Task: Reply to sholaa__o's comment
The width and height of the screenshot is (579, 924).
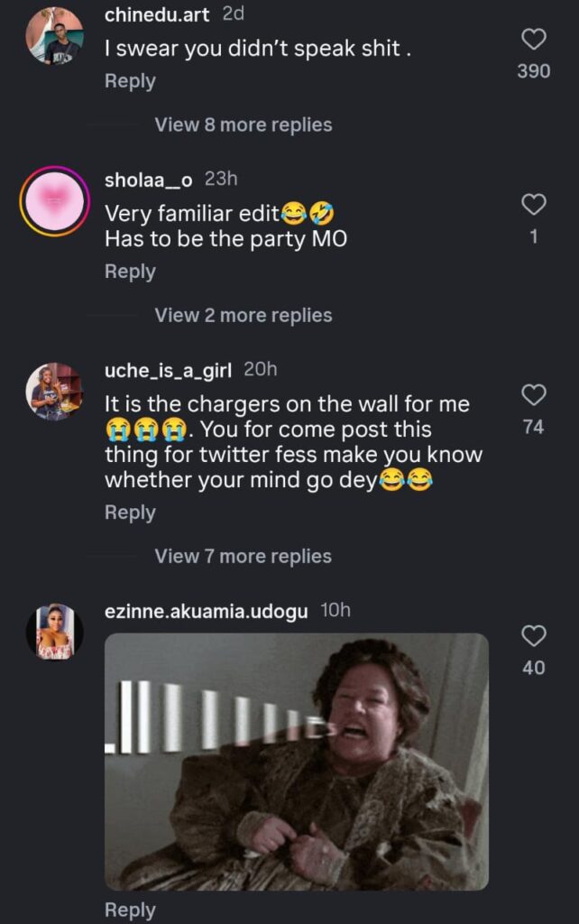Action: 130,272
